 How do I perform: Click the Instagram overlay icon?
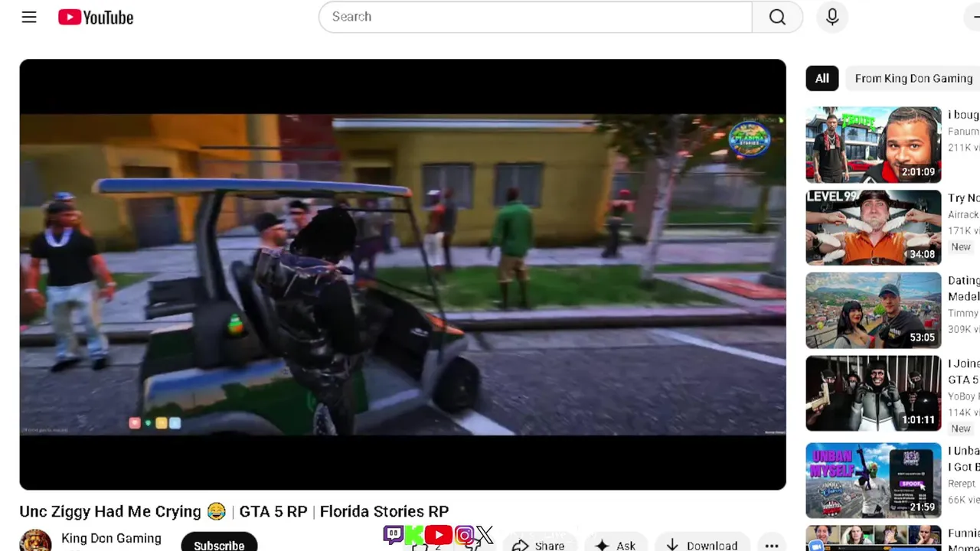pos(465,536)
